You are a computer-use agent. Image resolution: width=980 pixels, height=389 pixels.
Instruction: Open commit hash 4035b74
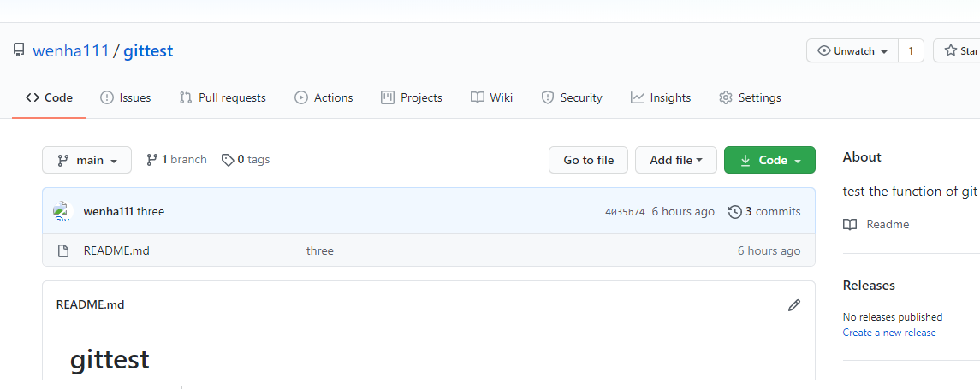coord(625,212)
